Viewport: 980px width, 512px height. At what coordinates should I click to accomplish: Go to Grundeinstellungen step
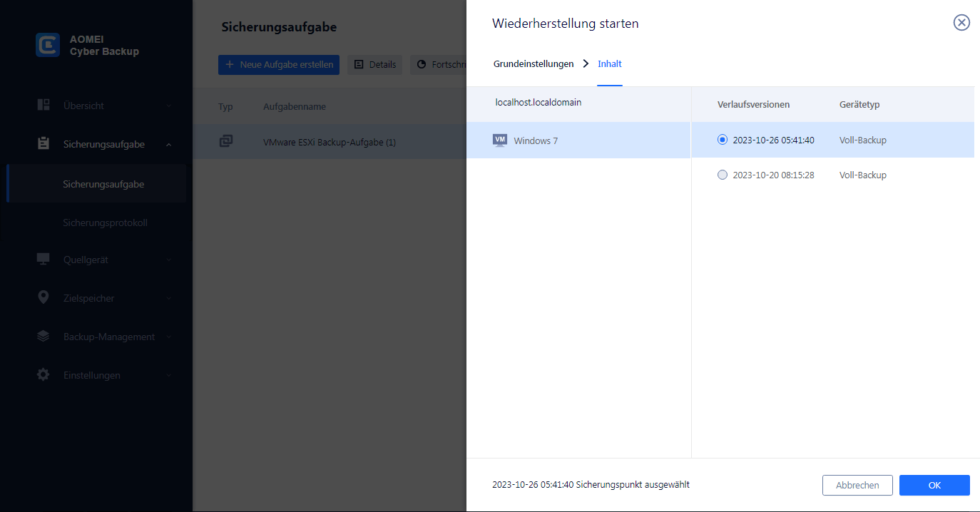click(534, 63)
